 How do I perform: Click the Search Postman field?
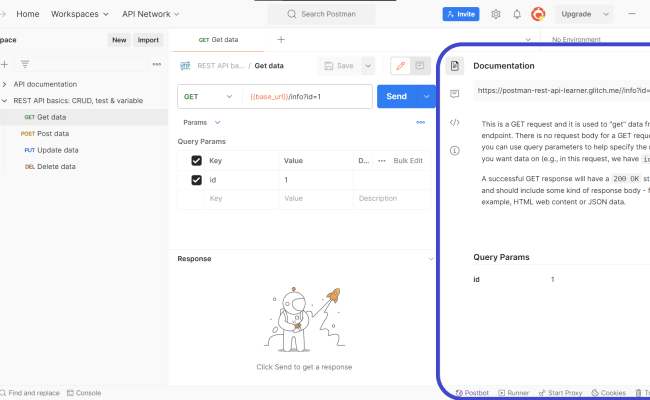tap(322, 14)
